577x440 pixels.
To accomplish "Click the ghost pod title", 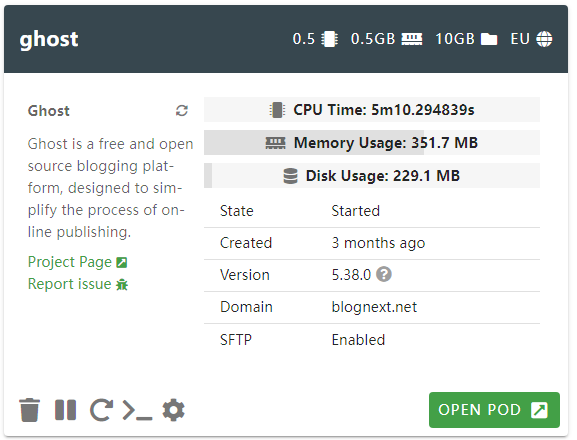I will click(49, 39).
